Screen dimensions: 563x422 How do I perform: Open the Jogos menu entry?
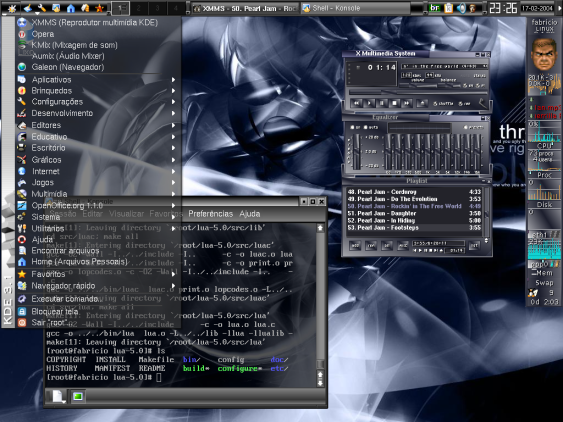pos(98,182)
